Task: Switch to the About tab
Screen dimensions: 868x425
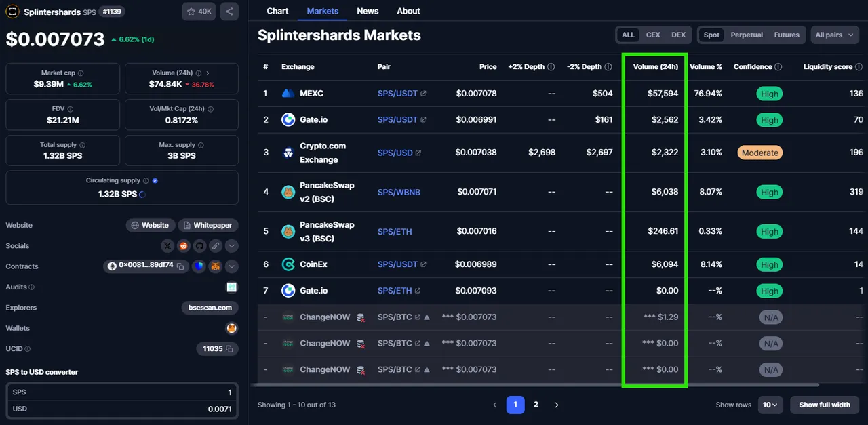Action: pos(408,11)
